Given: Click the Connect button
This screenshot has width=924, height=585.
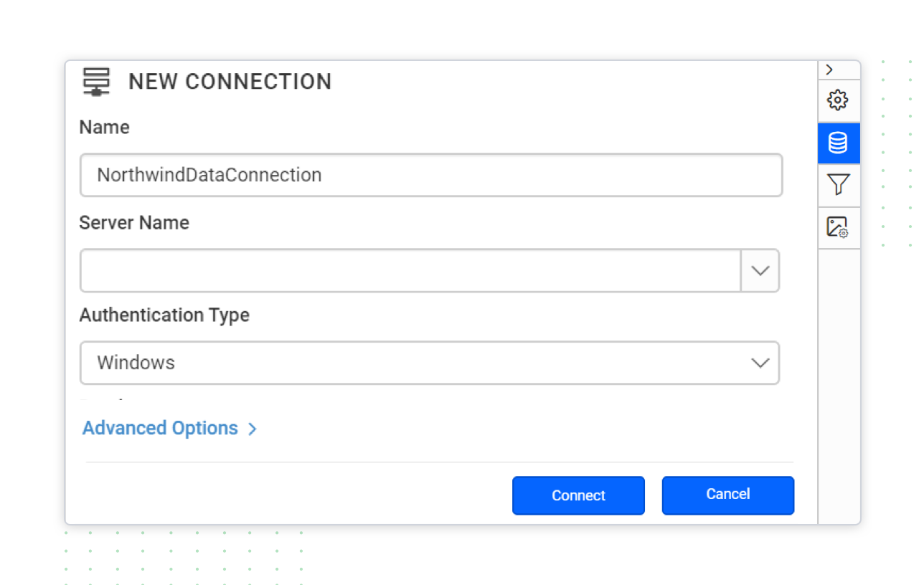Looking at the screenshot, I should (578, 495).
